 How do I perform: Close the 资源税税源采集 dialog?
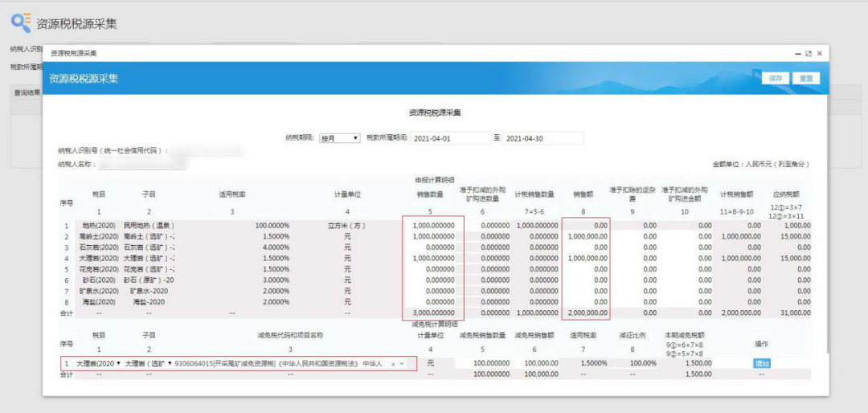(x=819, y=54)
